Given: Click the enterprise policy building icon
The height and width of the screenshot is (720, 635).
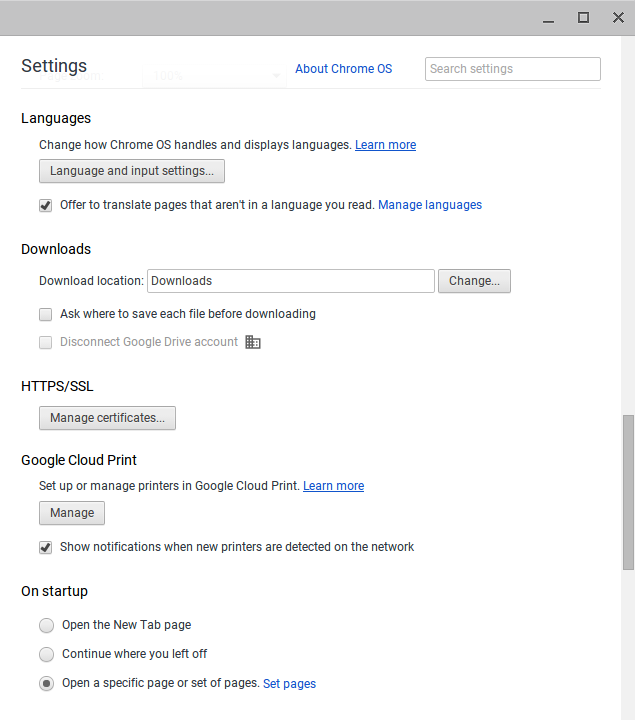Looking at the screenshot, I should tap(253, 342).
